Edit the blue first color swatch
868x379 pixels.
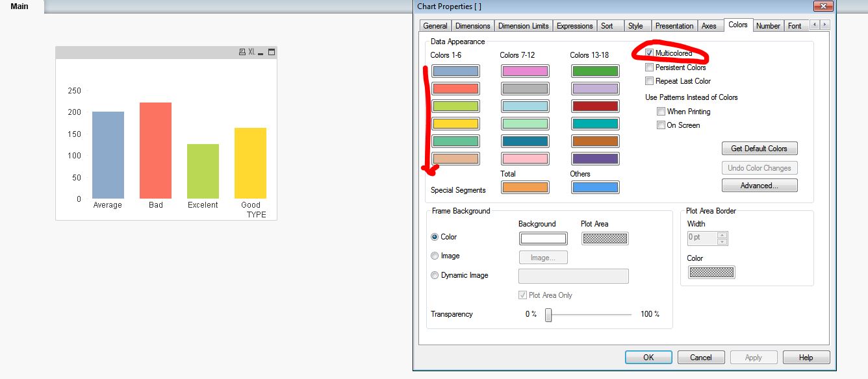455,71
